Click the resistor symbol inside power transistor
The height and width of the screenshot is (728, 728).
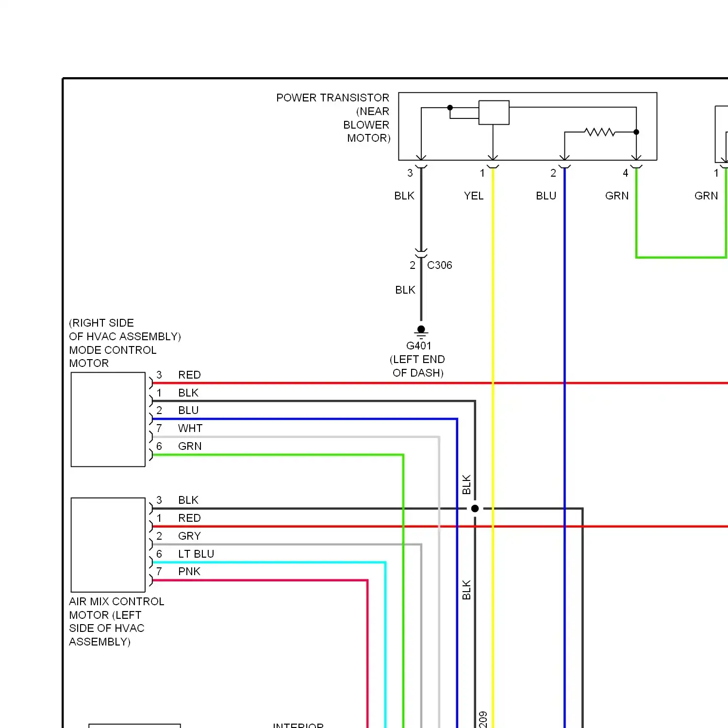point(599,132)
